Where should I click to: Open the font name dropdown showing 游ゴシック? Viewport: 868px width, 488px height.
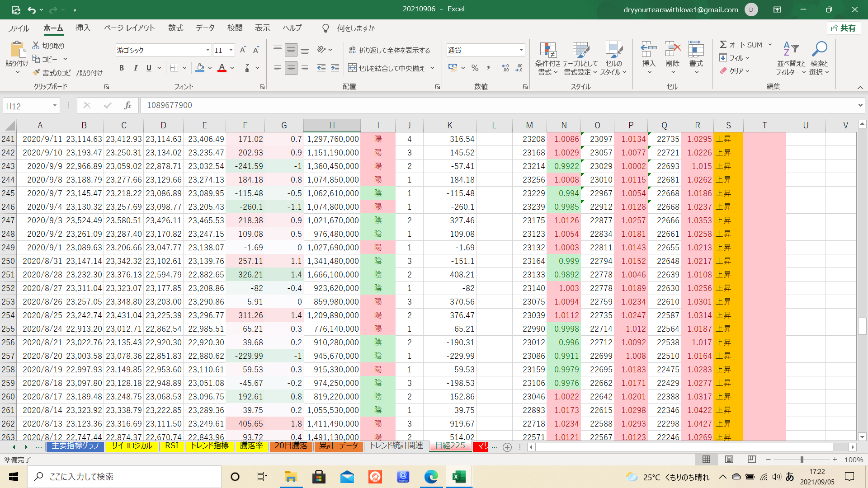[208, 50]
